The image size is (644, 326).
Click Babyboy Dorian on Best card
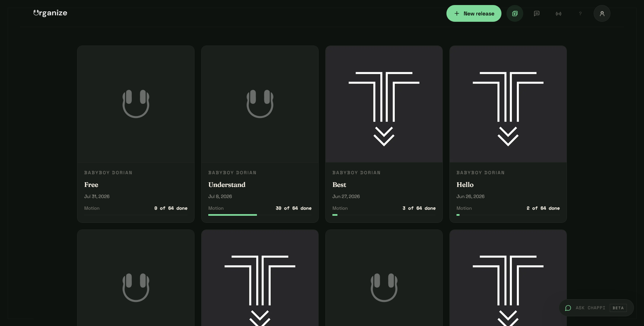click(357, 173)
